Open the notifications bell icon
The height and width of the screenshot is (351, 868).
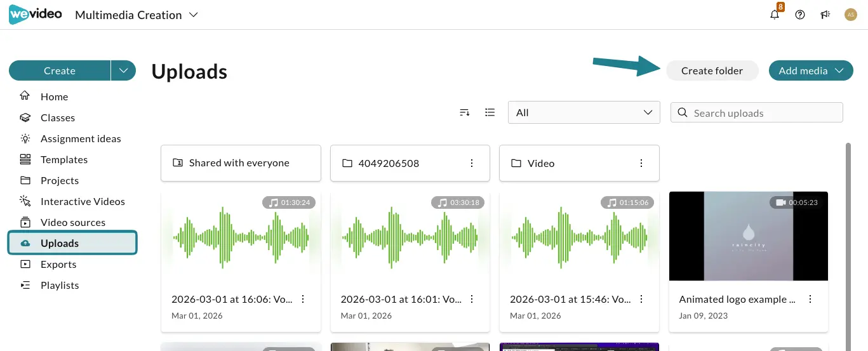pyautogui.click(x=775, y=15)
